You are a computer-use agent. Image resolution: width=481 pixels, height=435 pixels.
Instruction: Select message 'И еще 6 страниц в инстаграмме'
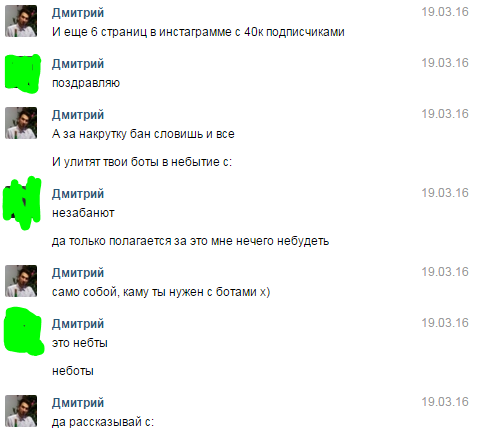(x=198, y=32)
